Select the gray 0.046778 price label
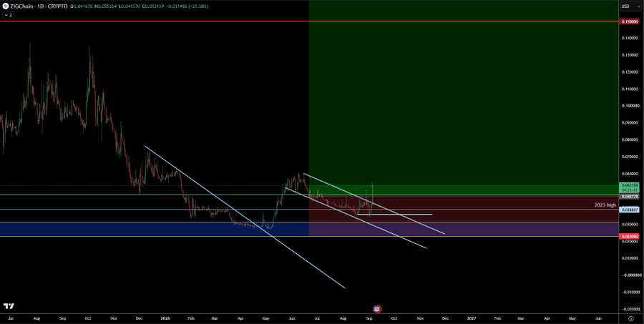 point(629,197)
